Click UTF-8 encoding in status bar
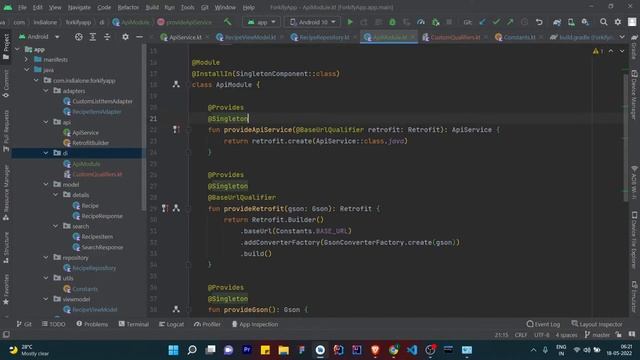Image resolution: width=640 pixels, height=360 pixels. [542, 335]
